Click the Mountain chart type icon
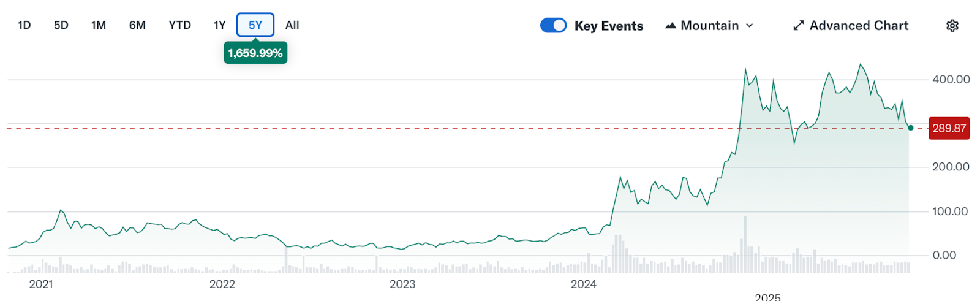This screenshot has height=301, width=980. click(x=671, y=26)
